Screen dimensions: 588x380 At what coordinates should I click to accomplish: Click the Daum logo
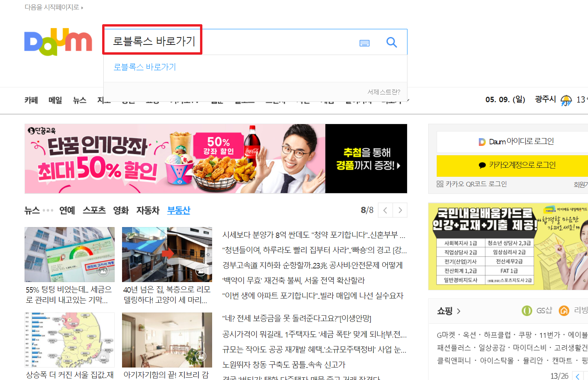pyautogui.click(x=58, y=42)
